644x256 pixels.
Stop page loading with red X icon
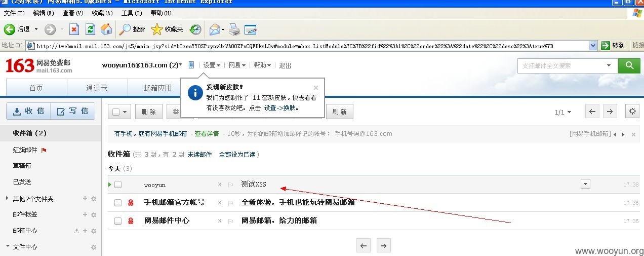74,29
